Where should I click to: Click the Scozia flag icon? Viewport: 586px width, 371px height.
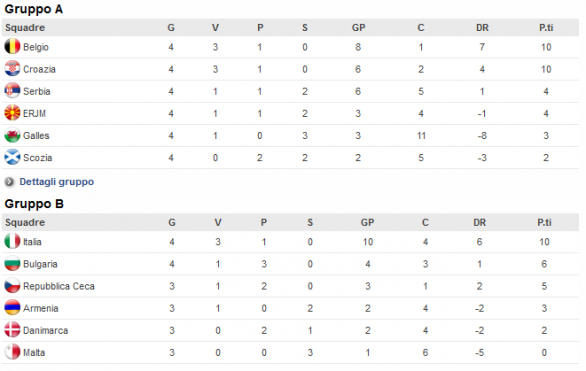[x=12, y=157]
